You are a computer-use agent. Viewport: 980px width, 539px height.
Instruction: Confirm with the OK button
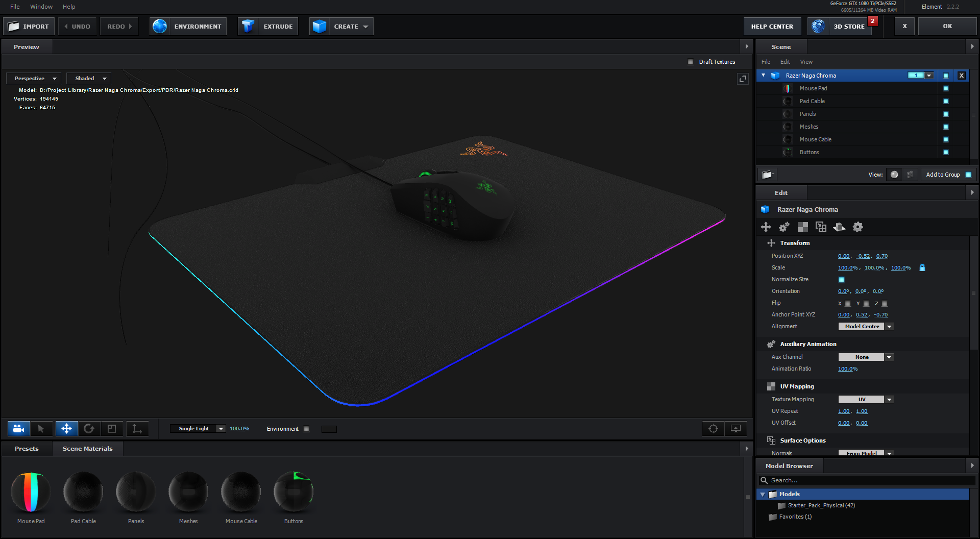(947, 26)
